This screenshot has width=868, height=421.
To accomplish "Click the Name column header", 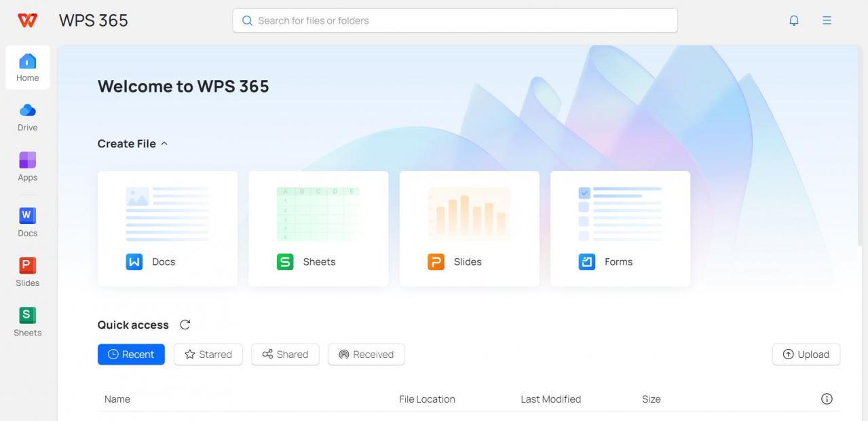I will click(x=117, y=399).
